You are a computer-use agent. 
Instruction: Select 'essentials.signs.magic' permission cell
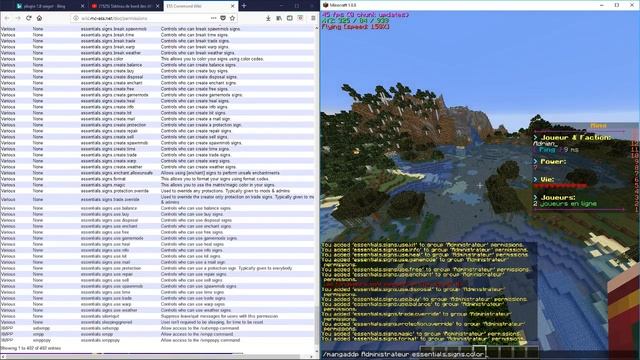pyautogui.click(x=103, y=185)
